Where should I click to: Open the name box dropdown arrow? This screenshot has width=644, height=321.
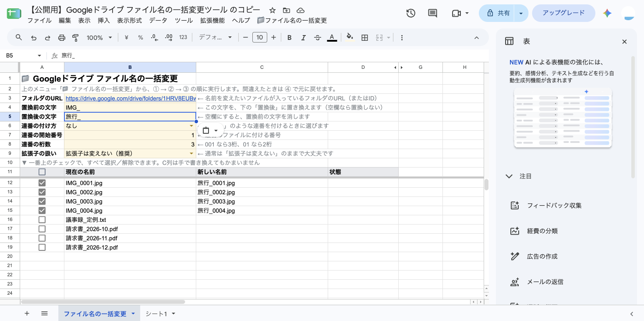(x=39, y=56)
